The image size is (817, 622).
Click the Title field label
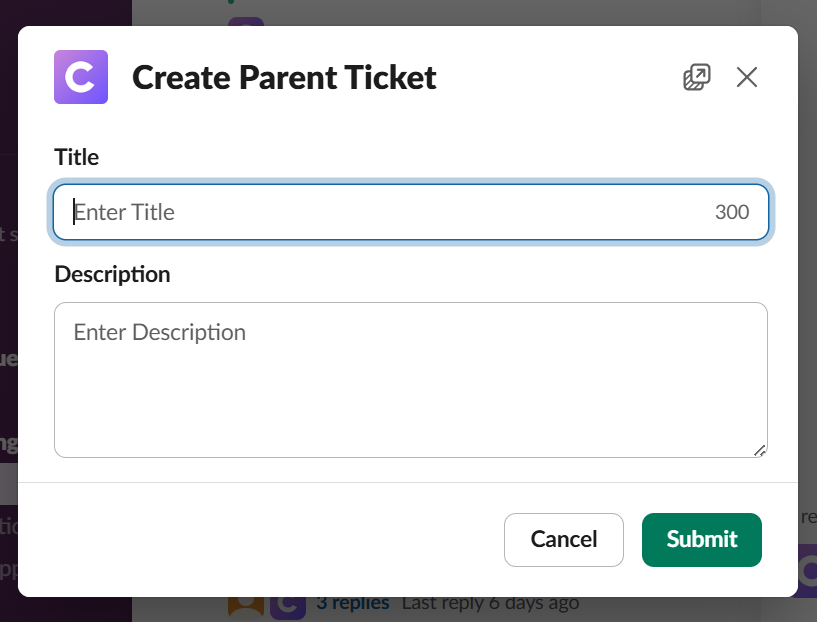pos(77,157)
